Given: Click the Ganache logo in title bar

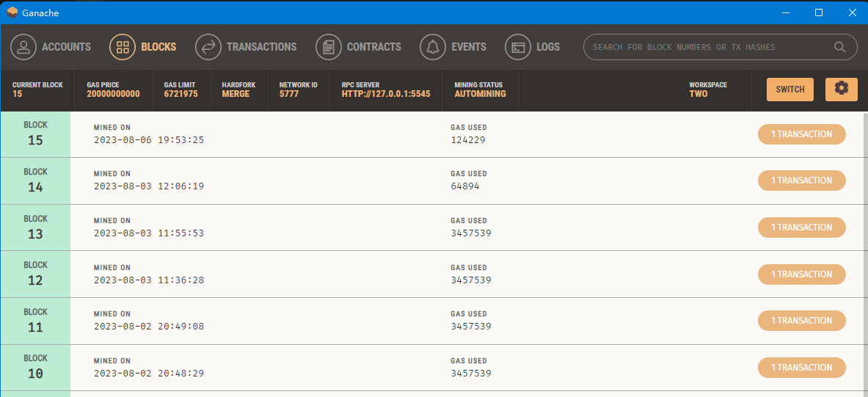Looking at the screenshot, I should [12, 12].
